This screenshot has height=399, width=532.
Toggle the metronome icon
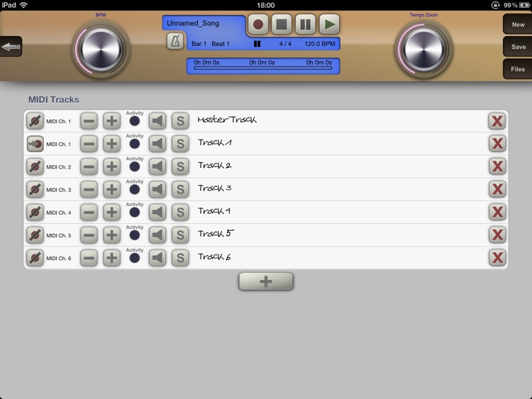[175, 41]
